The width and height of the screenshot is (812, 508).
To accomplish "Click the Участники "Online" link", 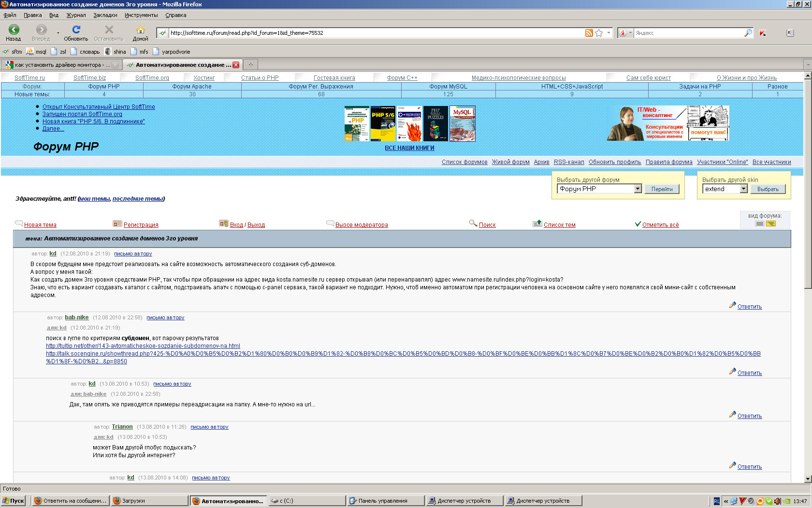I will (722, 162).
